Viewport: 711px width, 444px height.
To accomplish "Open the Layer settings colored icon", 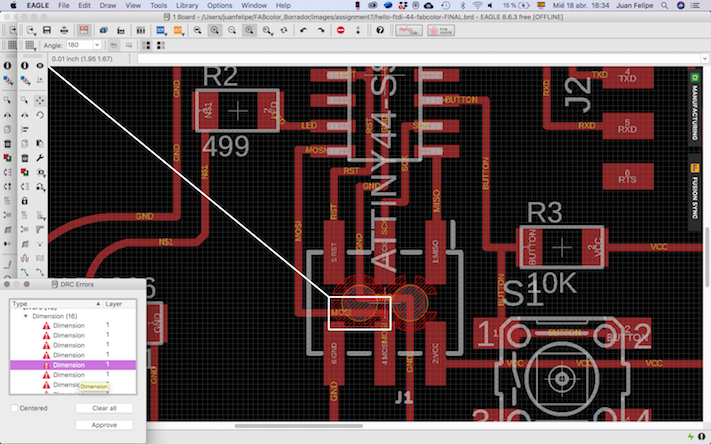I will click(x=25, y=80).
